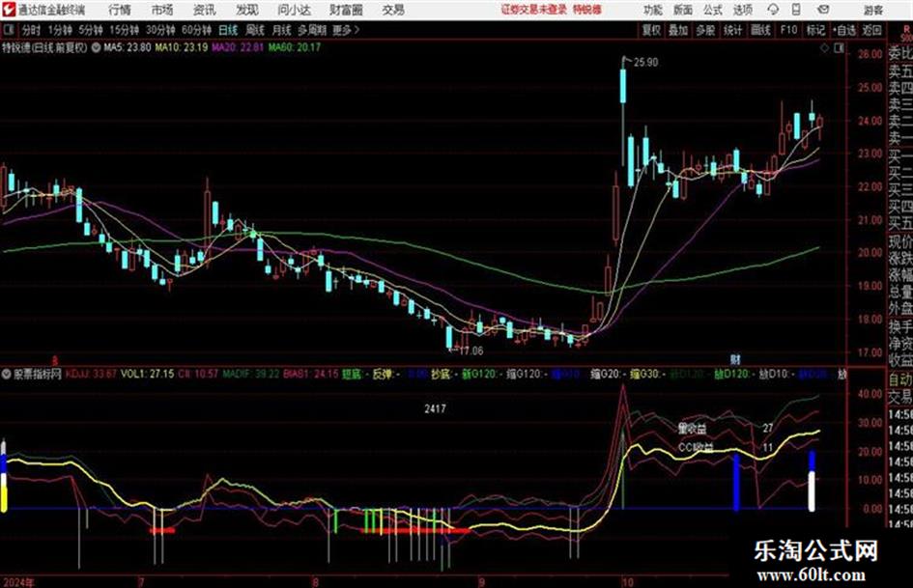Open the 多周期 multi-period view

(x=312, y=30)
